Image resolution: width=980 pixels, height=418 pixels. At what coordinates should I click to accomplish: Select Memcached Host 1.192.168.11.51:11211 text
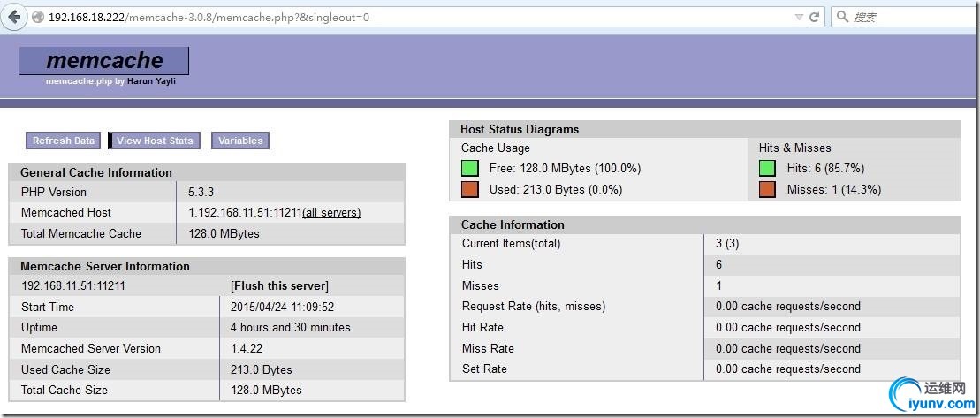[x=245, y=213]
